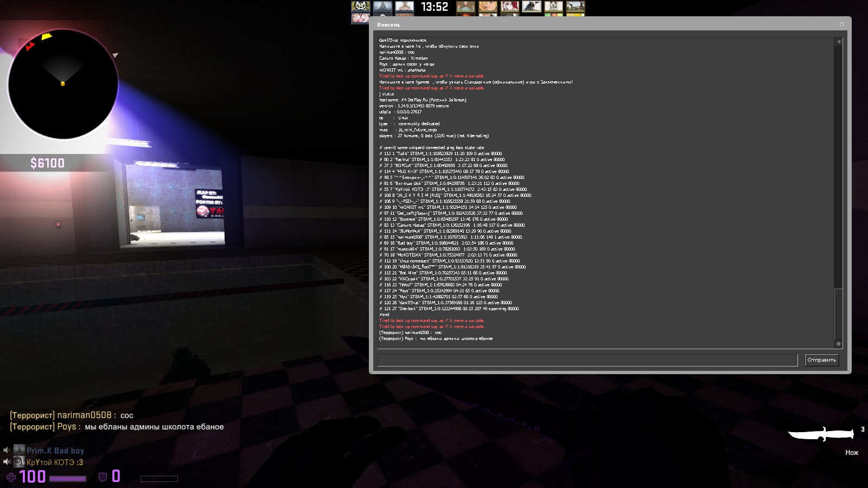Image resolution: width=868 pixels, height=488 pixels.
Task: Click the armor shield icon
Action: (103, 477)
